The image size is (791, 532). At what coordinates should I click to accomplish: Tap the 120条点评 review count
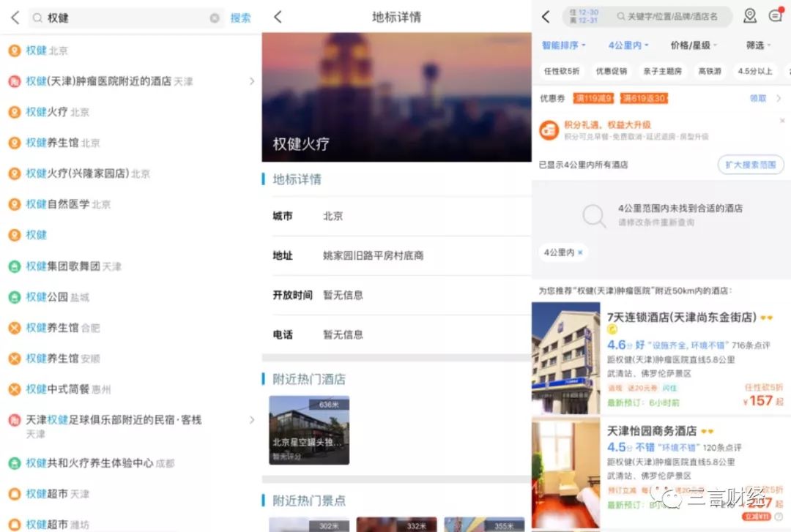click(x=722, y=448)
